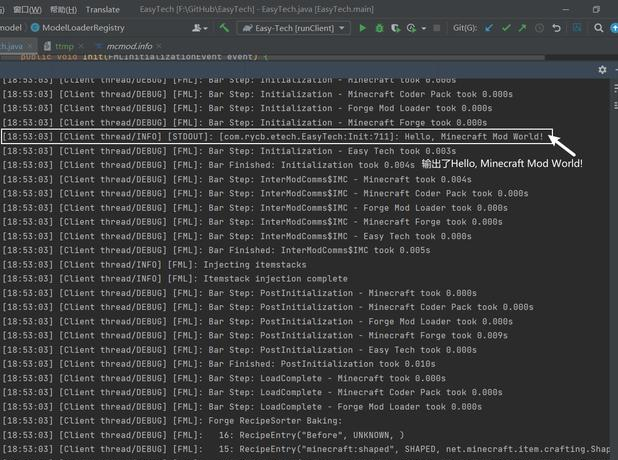Image resolution: width=618 pixels, height=460 pixels.
Task: Click 'Initialization - Forge Mod Loader took' line
Action: point(247,108)
